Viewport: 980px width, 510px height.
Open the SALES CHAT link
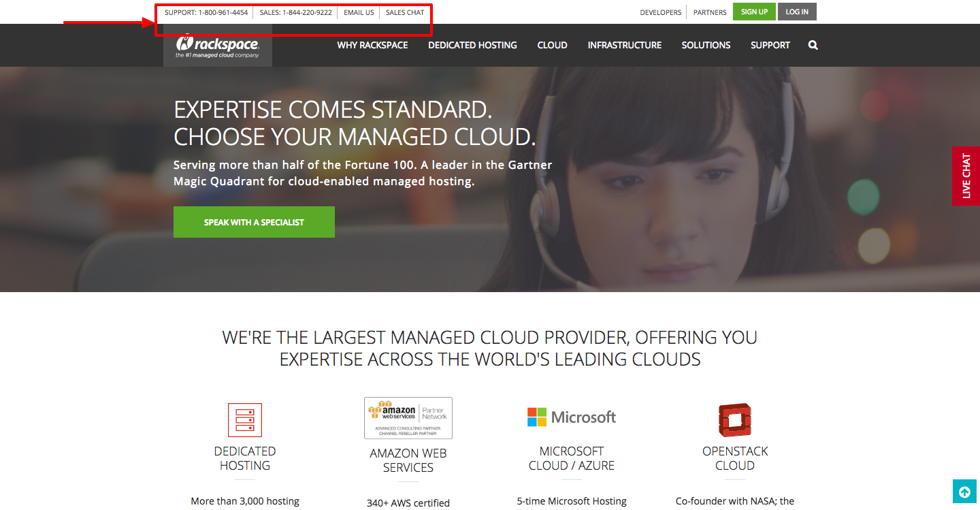405,12
